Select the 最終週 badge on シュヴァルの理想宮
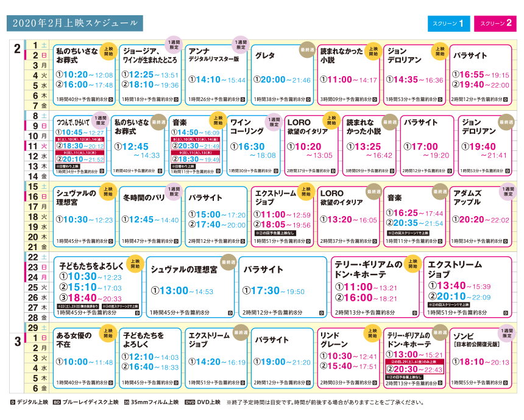The height and width of the screenshot is (420, 524). tap(228, 262)
